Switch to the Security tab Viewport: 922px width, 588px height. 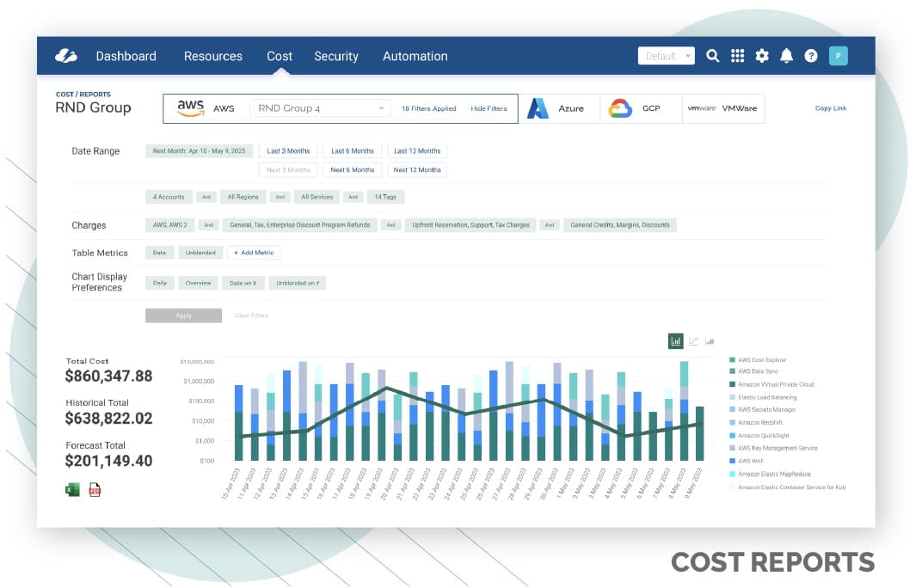coord(336,56)
